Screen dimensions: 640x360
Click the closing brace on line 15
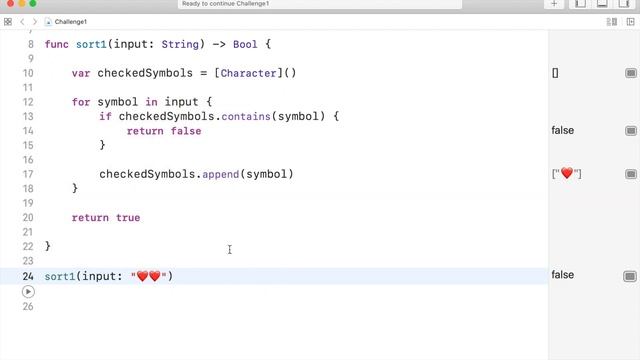[x=102, y=145]
